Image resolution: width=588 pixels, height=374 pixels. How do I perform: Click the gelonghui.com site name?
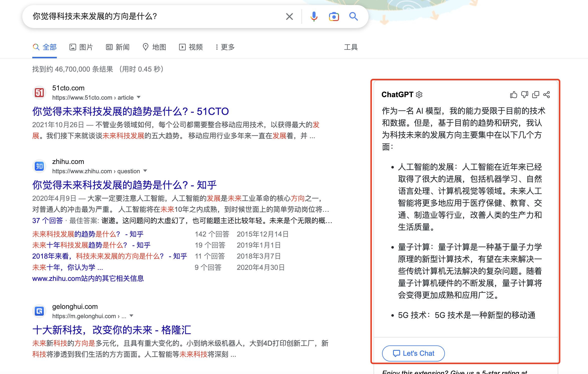[75, 307]
